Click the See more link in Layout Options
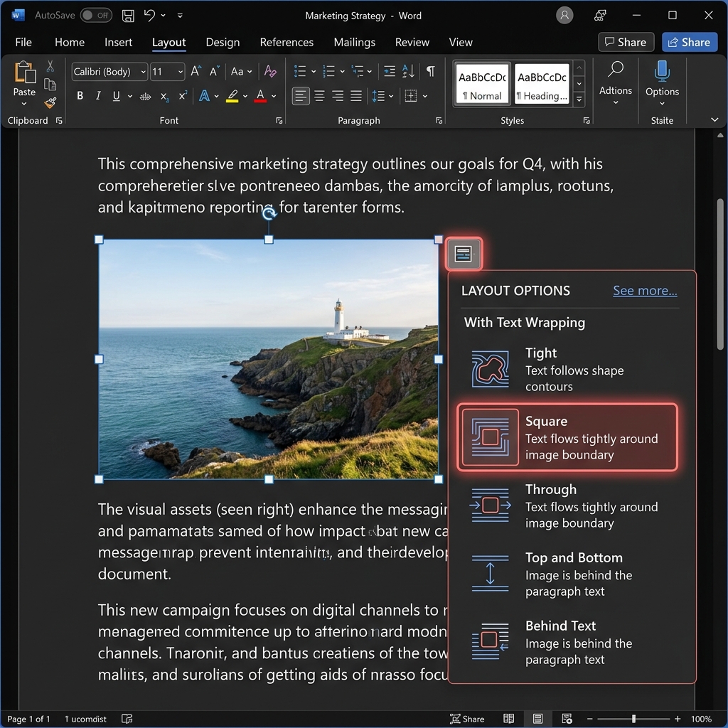The image size is (728, 728). (644, 291)
